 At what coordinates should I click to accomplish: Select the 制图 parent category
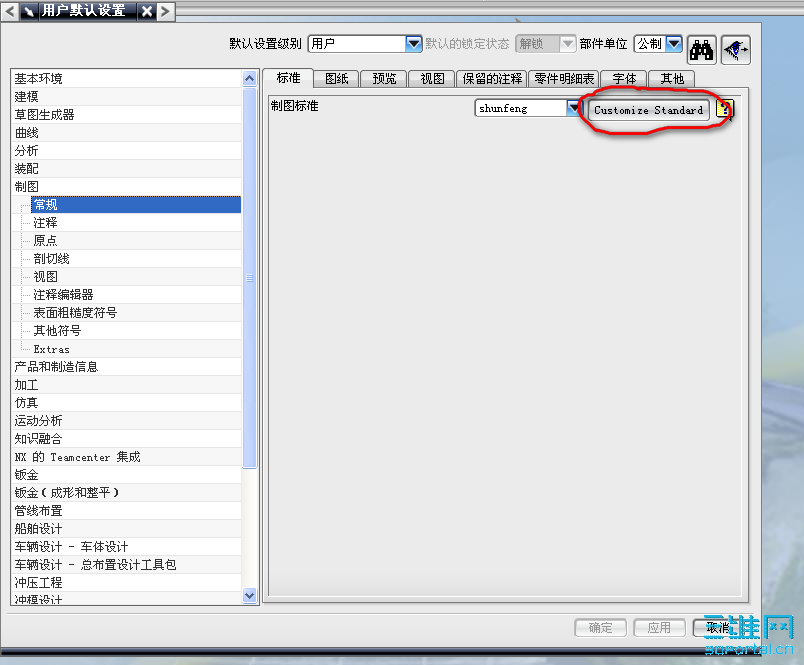click(126, 187)
